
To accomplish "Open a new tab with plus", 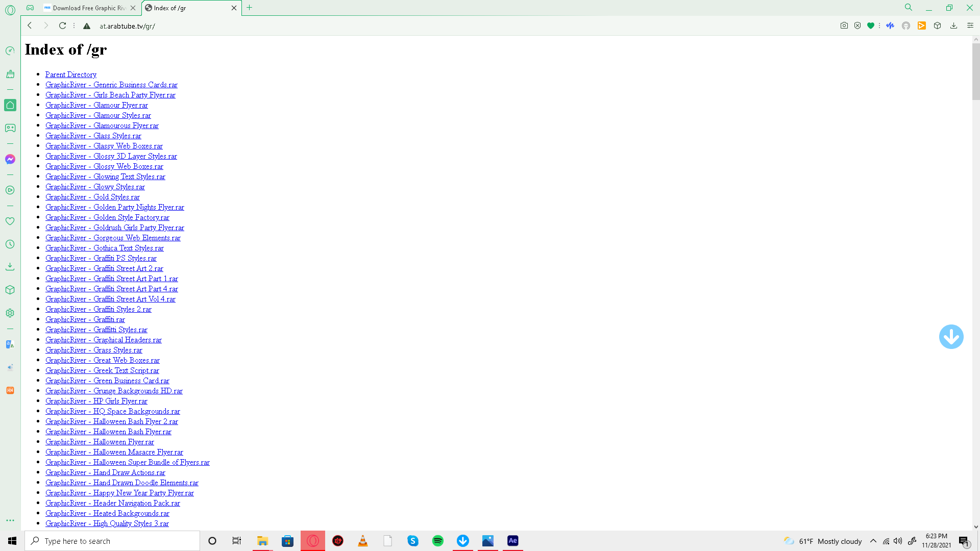I will pos(250,8).
